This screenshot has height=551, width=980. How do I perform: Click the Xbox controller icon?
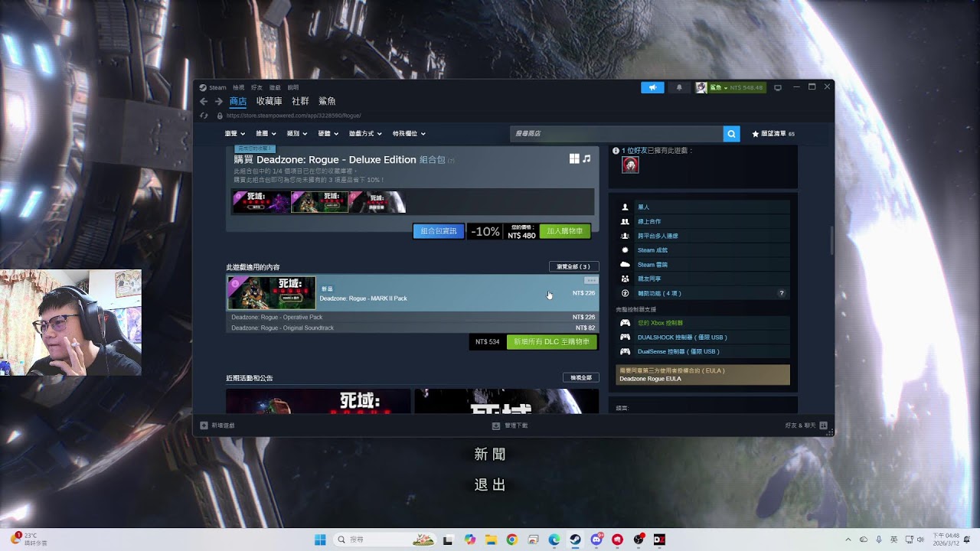coord(625,323)
